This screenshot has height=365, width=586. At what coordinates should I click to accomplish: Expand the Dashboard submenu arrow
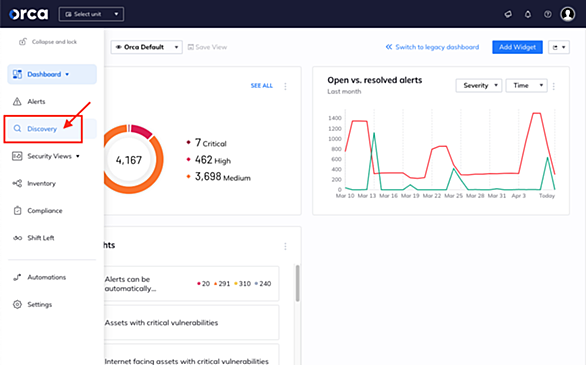(67, 74)
